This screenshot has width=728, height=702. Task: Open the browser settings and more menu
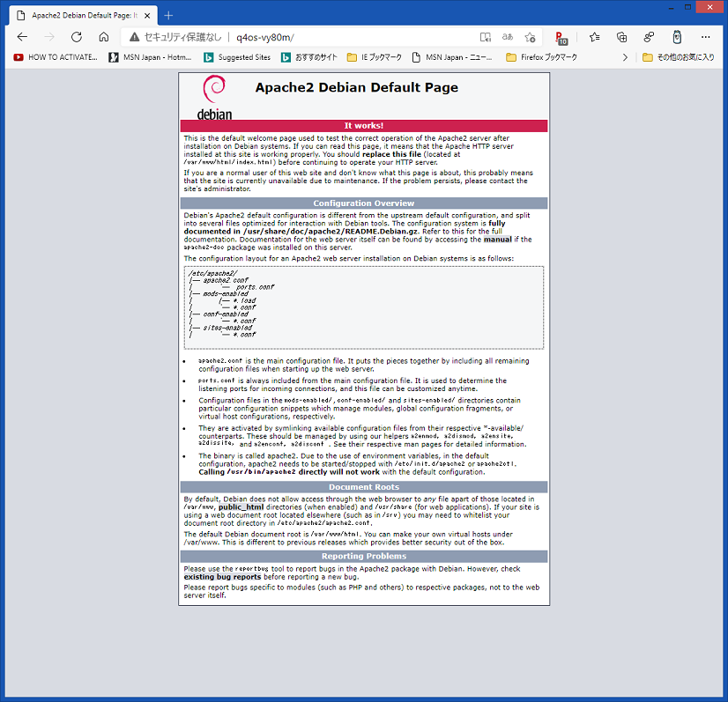(x=706, y=37)
